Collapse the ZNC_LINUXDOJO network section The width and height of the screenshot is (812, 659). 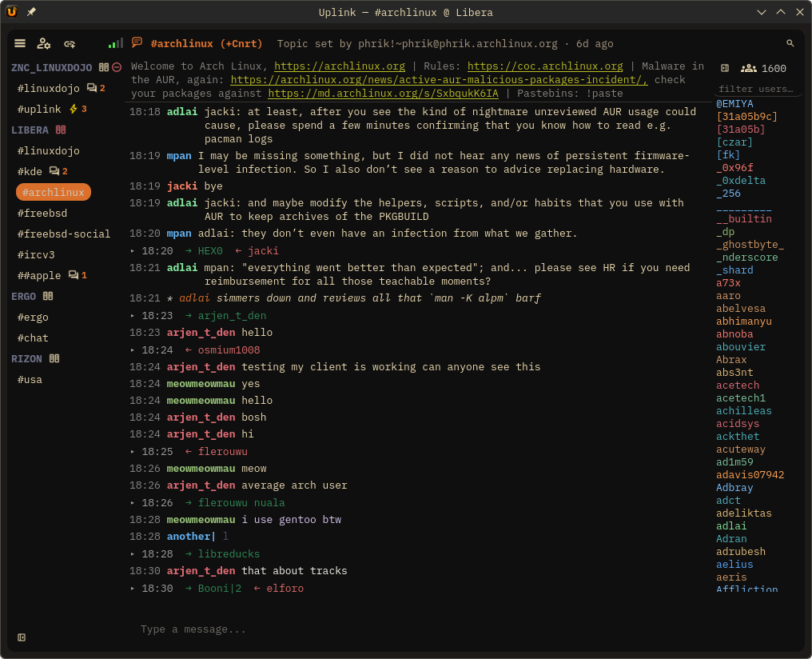point(52,67)
